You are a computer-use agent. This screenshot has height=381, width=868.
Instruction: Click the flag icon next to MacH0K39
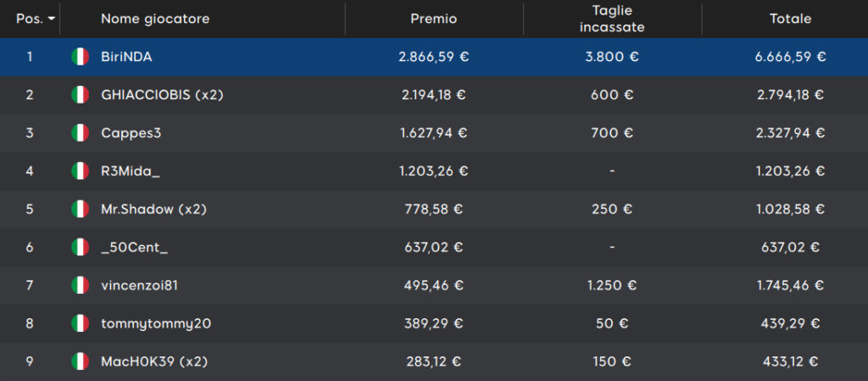click(81, 361)
